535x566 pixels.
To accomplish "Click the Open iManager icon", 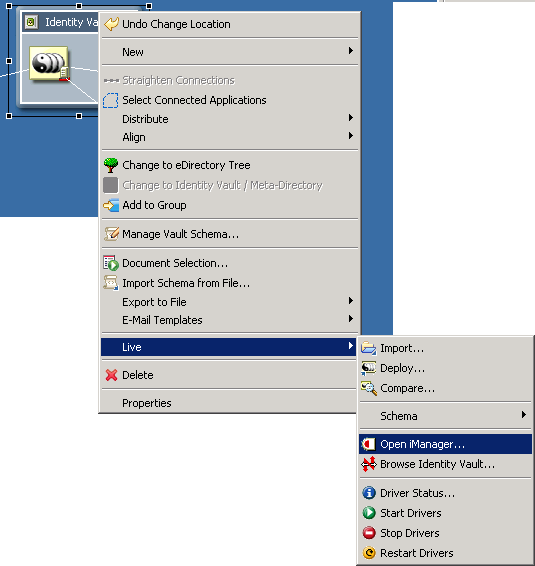I will [x=369, y=444].
